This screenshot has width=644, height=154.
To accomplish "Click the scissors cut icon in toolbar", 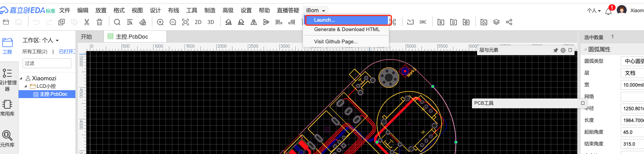I will [87, 22].
